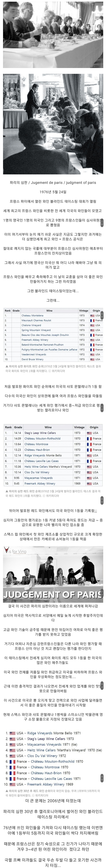This screenshot has width=106, height=868.
Task: Click the France flag beside Meursault Charmes Roulot
Action: [x=93, y=320]
